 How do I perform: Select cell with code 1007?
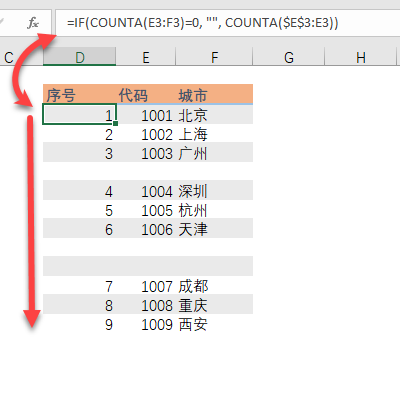pos(146,286)
